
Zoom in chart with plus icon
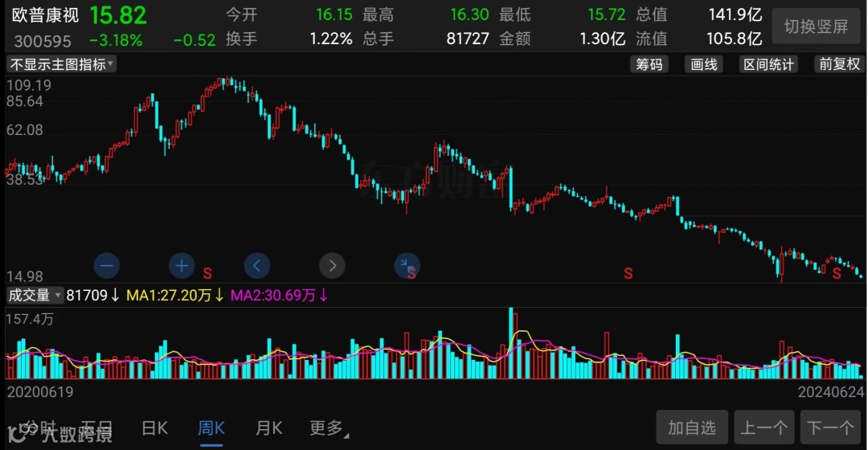tap(182, 266)
